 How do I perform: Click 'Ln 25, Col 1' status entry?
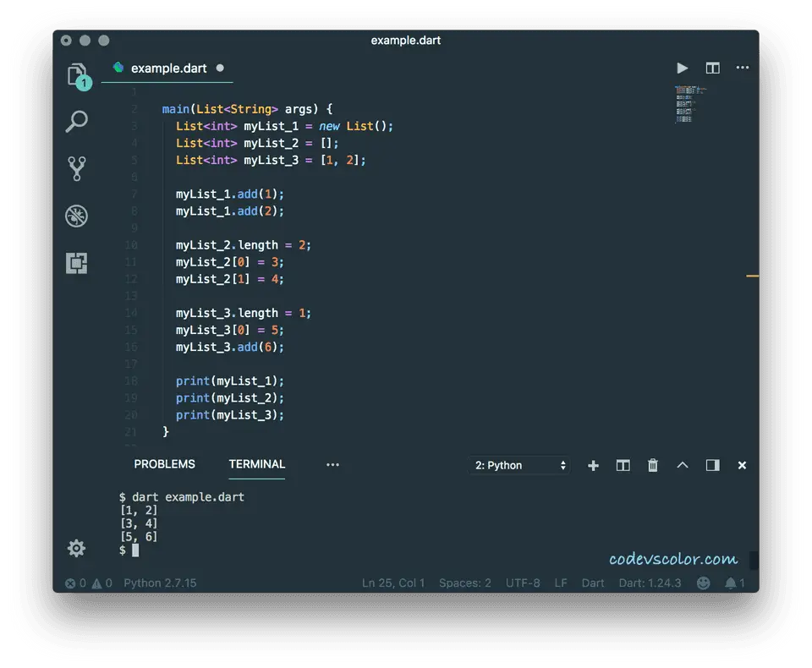393,583
